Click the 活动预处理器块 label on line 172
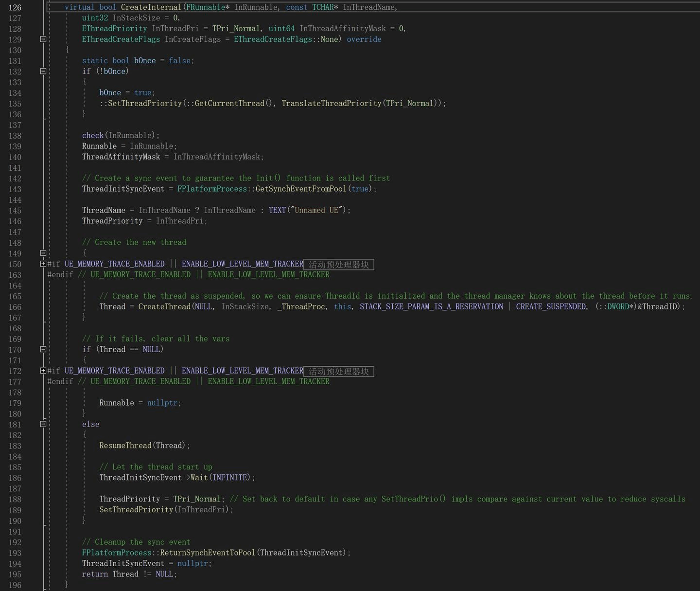Image resolution: width=700 pixels, height=591 pixels. point(339,372)
